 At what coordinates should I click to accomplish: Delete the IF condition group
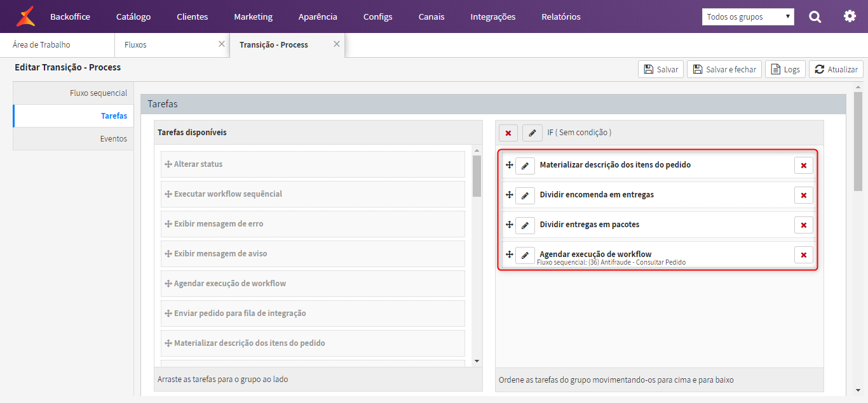[x=508, y=133]
